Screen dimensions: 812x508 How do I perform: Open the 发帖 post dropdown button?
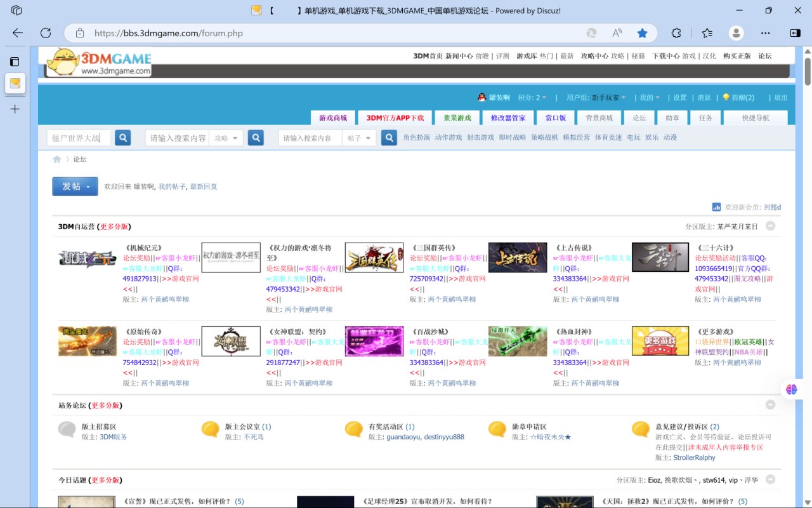click(x=75, y=186)
